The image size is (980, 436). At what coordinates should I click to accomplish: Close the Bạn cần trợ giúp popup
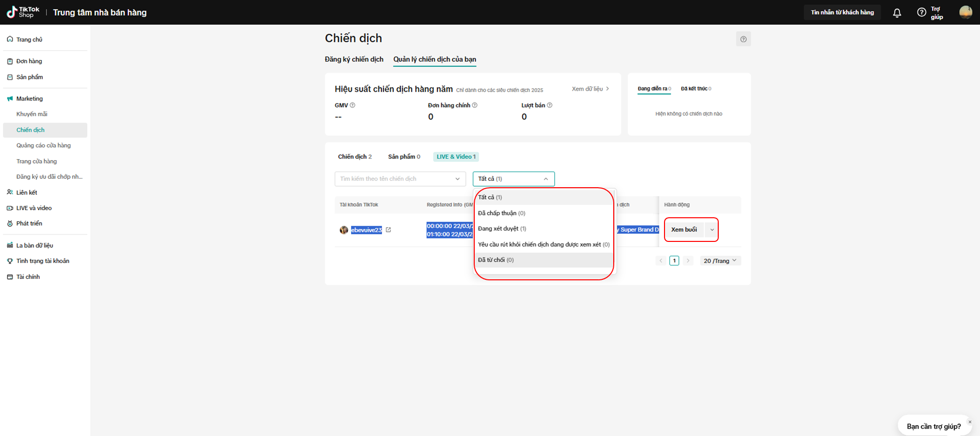(x=970, y=422)
